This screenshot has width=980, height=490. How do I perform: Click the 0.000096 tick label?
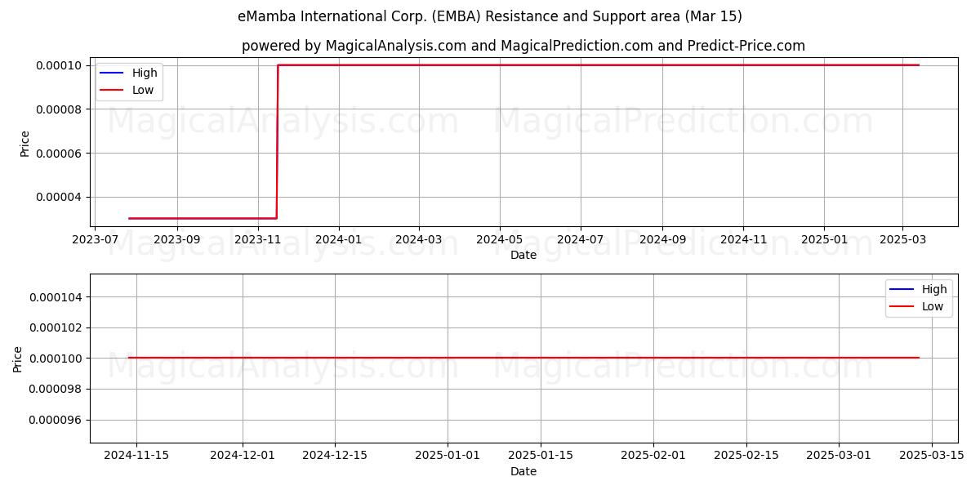(x=56, y=420)
